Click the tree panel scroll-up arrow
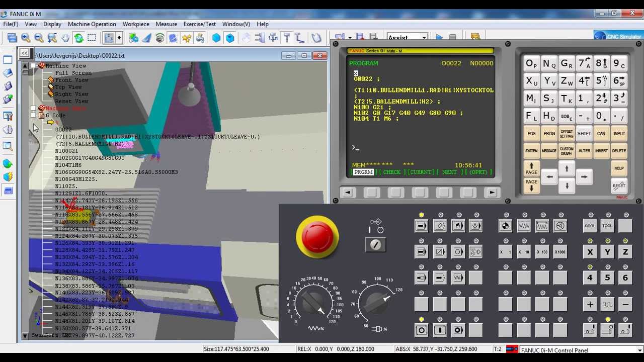644x362 pixels. click(25, 66)
